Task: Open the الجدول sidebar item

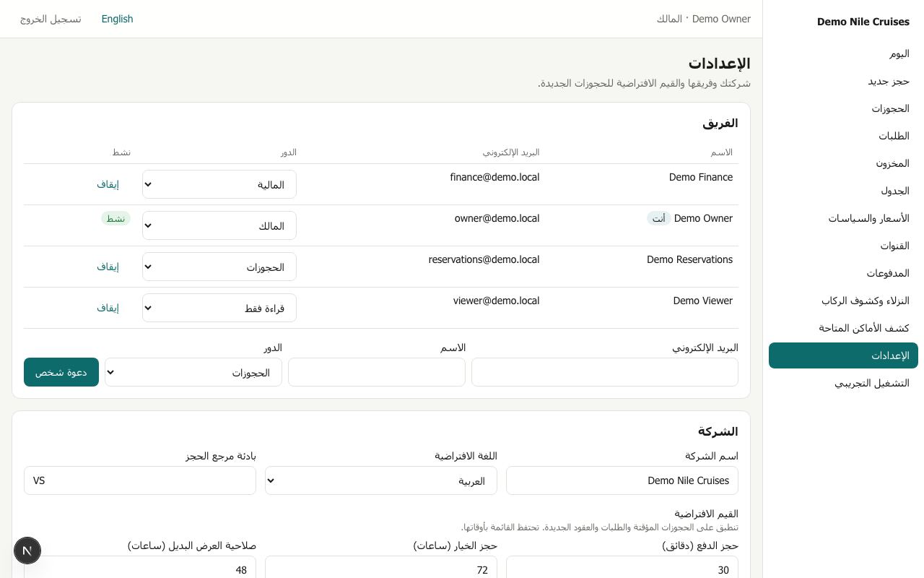Action: pyautogui.click(x=843, y=191)
